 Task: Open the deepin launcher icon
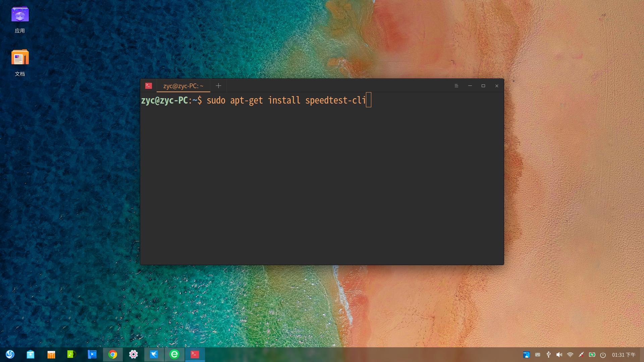click(10, 354)
